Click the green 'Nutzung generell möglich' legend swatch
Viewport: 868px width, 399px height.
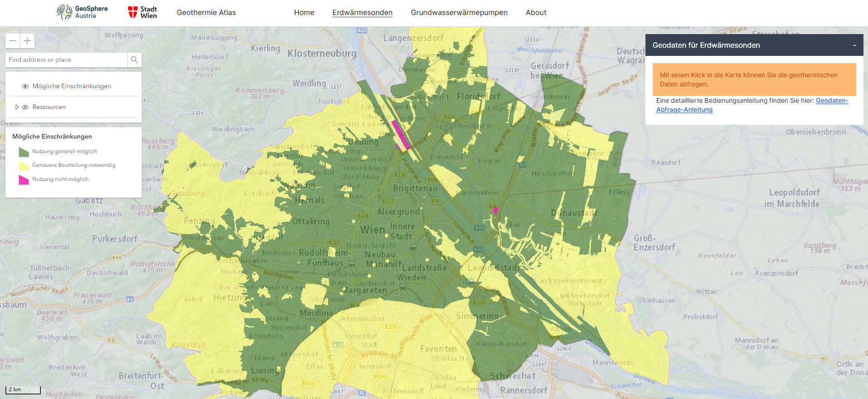pos(24,152)
